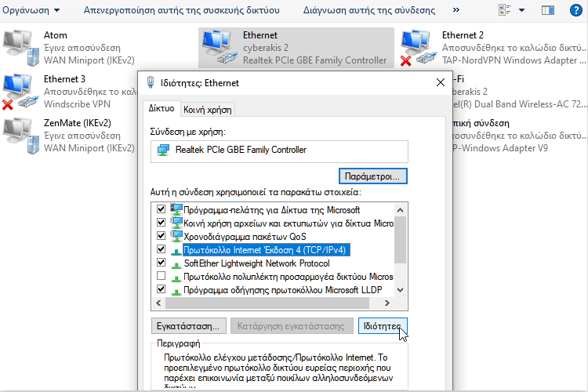Expand the Οργάνωση menu

tap(31, 10)
